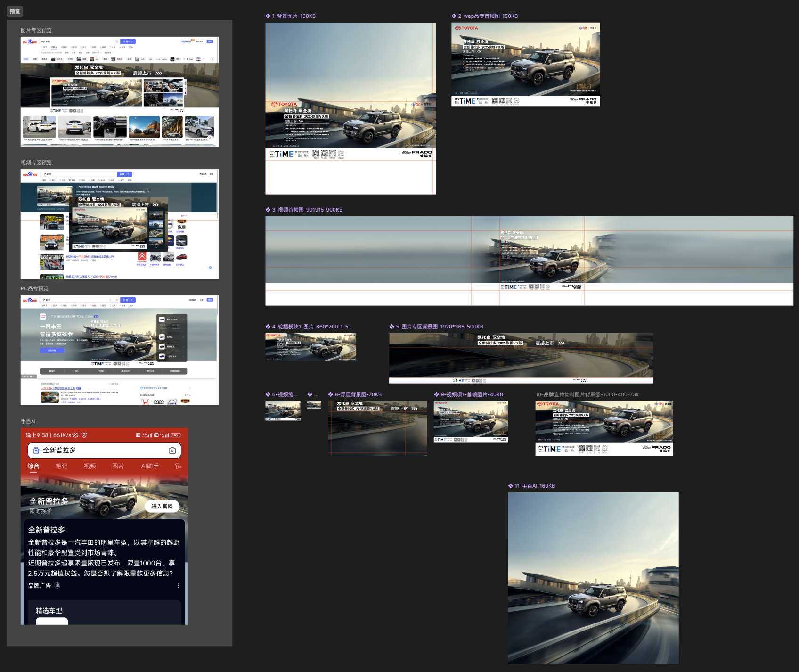Select the 综合 tab in mobile preview

33,466
